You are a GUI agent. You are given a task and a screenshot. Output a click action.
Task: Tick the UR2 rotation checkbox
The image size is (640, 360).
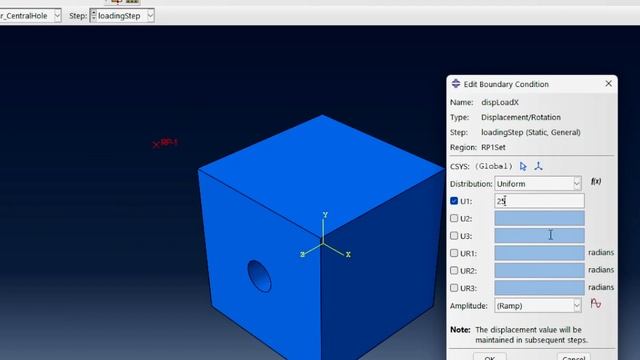click(454, 270)
